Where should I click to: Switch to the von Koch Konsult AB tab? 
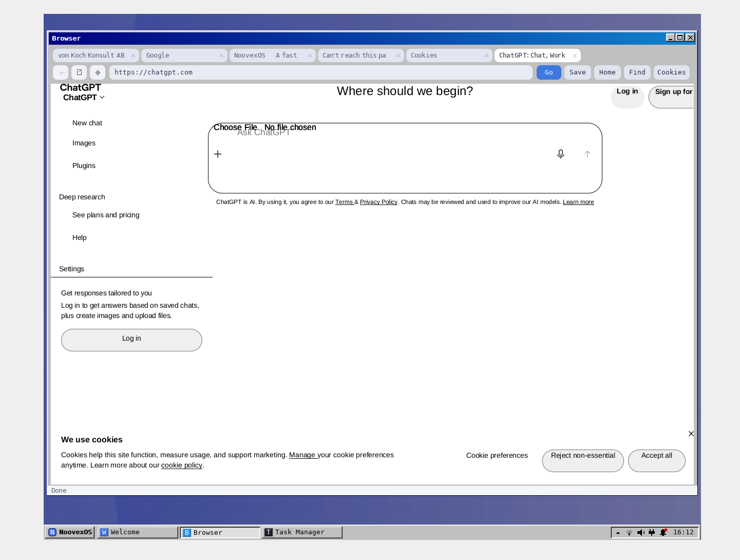point(96,55)
